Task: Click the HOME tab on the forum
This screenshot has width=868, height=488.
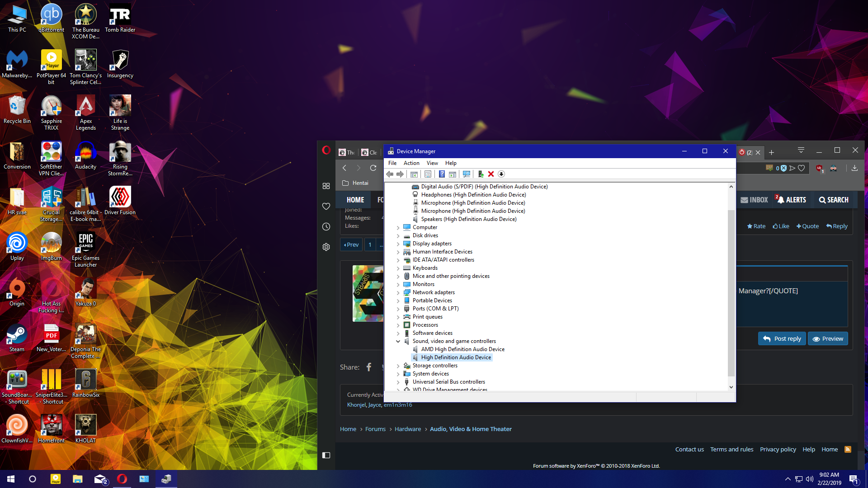Action: (355, 200)
